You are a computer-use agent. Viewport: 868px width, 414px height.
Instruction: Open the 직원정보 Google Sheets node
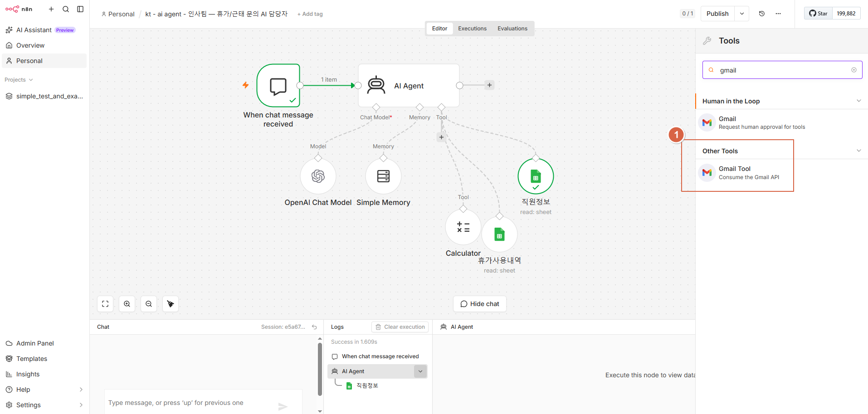(536, 176)
